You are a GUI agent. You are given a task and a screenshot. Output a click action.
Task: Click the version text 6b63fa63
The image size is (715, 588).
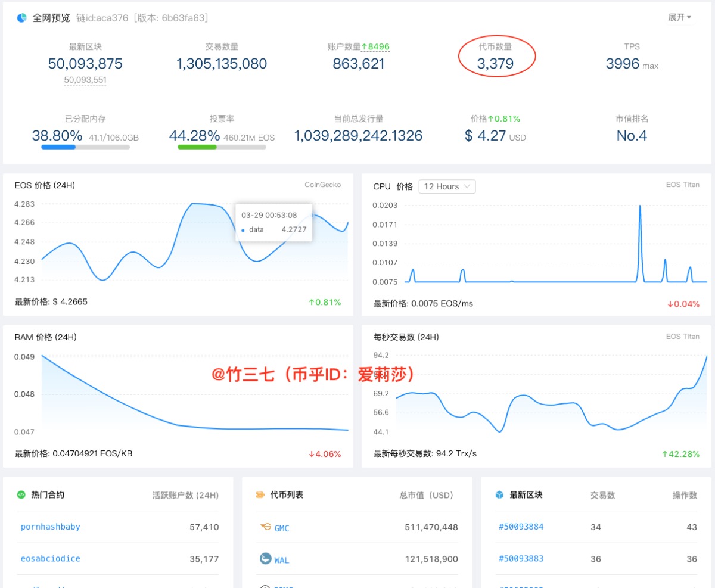click(184, 18)
